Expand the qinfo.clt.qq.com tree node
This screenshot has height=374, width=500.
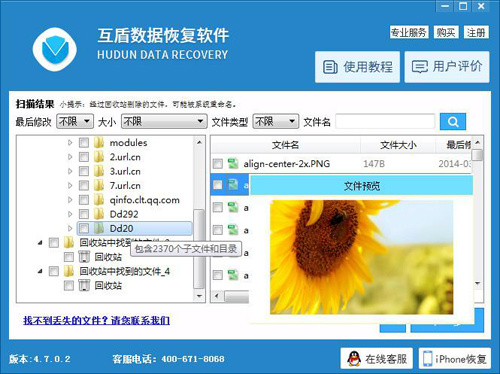tap(70, 200)
